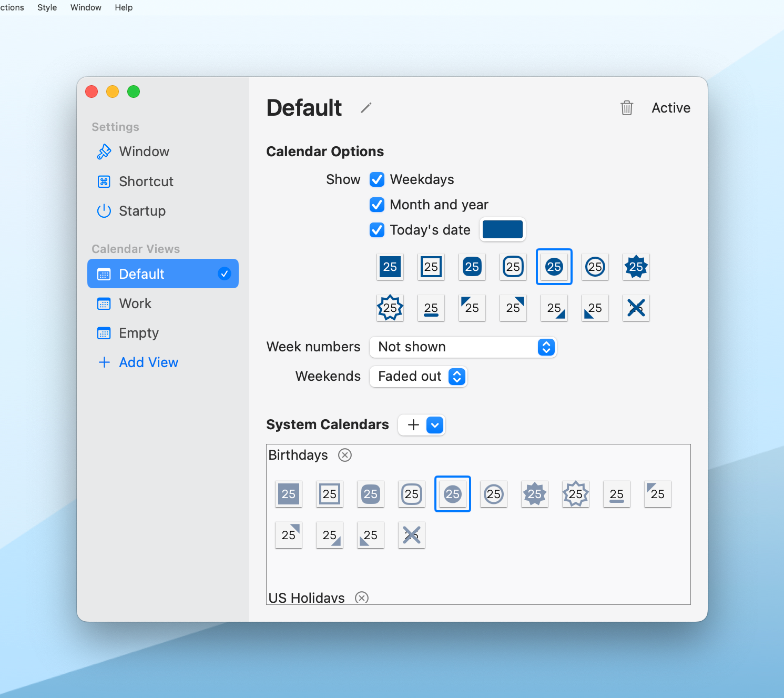Pick outlined starburst style for Birthdays
784x698 pixels.
click(x=576, y=494)
